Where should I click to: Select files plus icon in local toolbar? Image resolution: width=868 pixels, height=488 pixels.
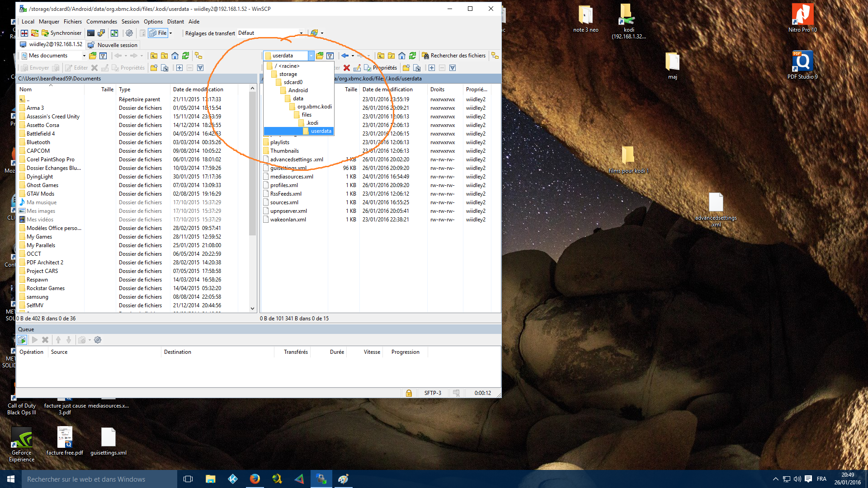(x=179, y=68)
